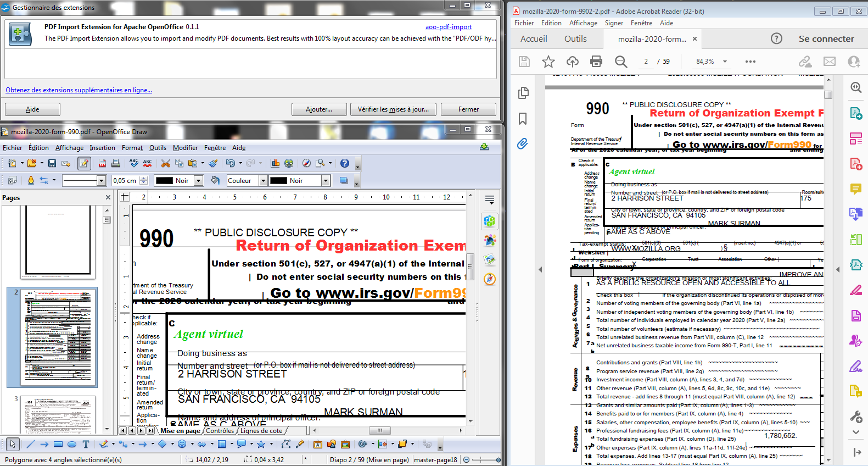This screenshot has height=466, width=868.
Task: Click the Acrobat bookmark star icon
Action: click(548, 62)
